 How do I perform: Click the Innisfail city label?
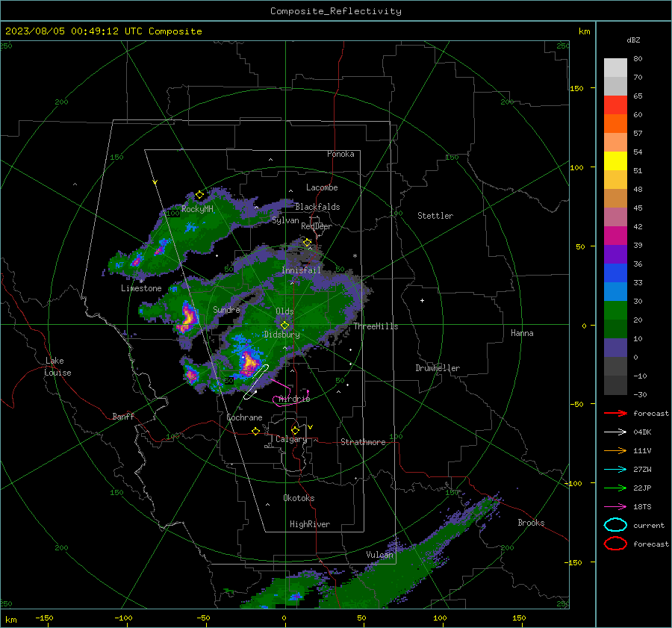(x=301, y=270)
